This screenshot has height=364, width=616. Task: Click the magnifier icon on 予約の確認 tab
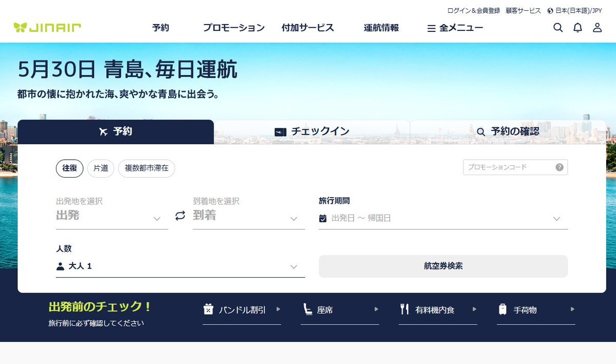481,132
